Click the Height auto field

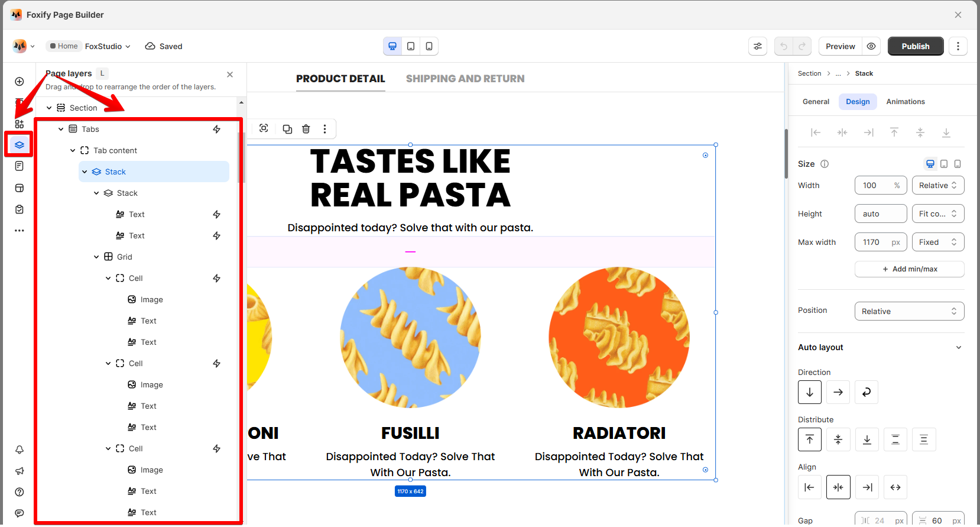click(881, 214)
